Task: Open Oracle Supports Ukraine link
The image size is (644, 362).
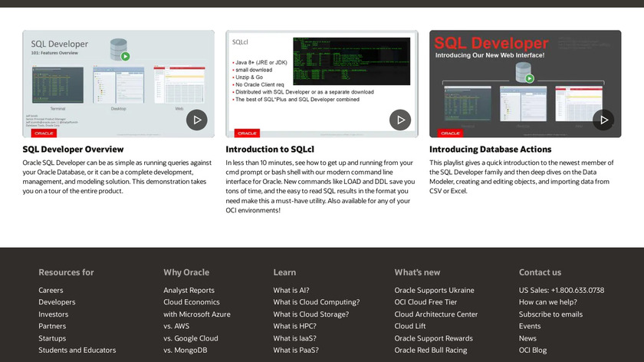Action: pos(434,290)
